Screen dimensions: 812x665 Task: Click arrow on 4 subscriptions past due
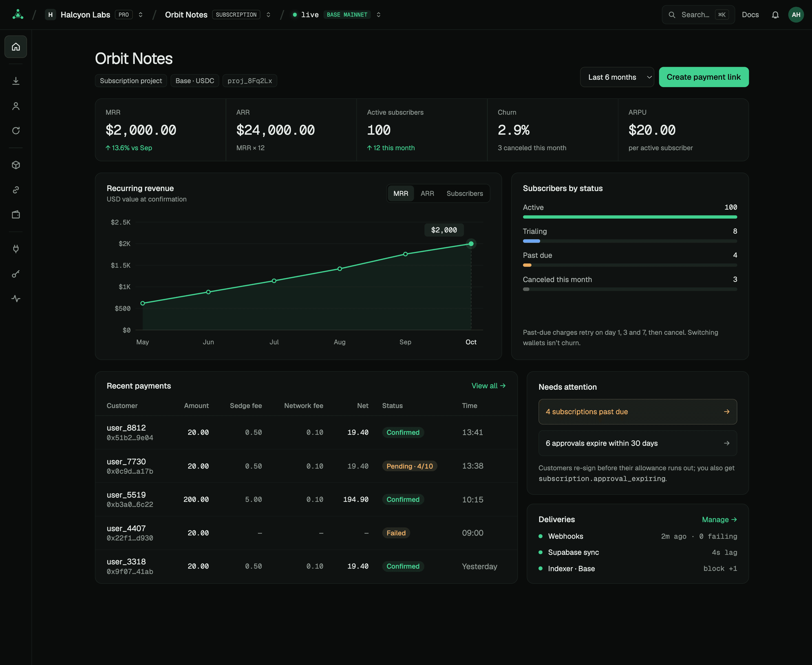coord(727,411)
